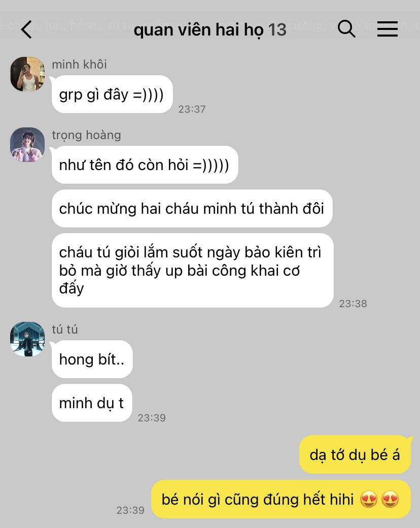This screenshot has height=528, width=420.
Task: Open the chat search magnifier icon
Action: 346,28
